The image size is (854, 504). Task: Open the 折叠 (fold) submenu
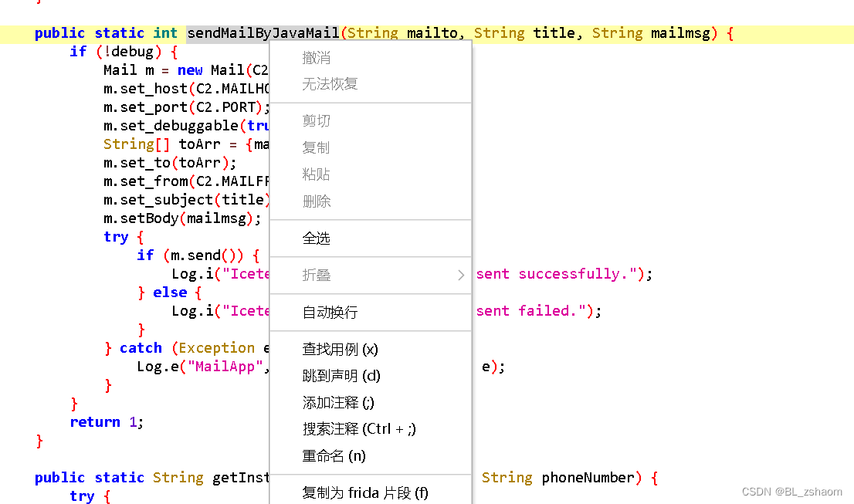[371, 275]
